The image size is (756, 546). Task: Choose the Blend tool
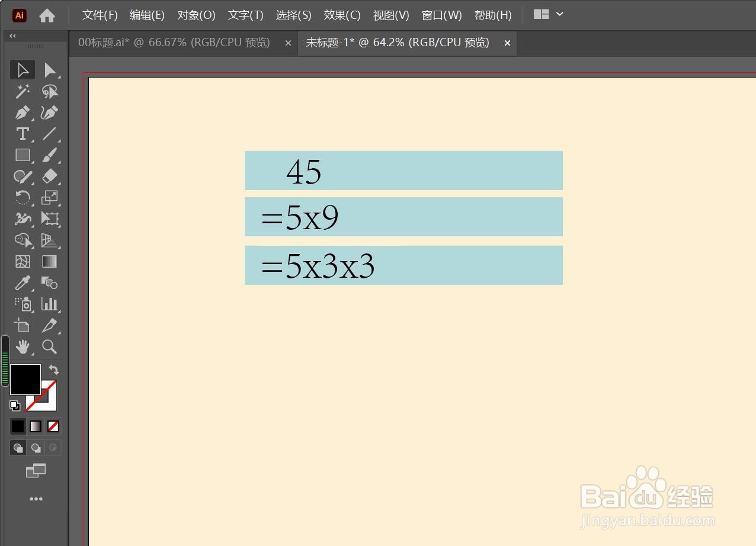point(50,283)
